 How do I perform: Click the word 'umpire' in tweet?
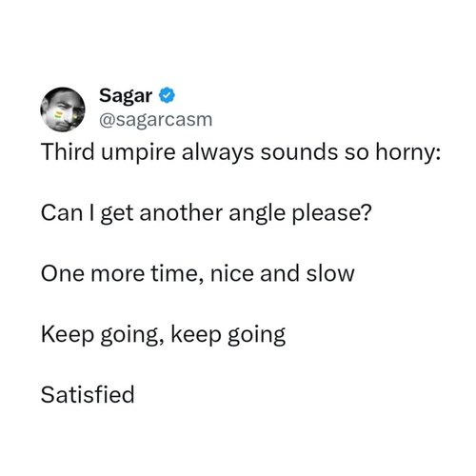pyautogui.click(x=138, y=153)
